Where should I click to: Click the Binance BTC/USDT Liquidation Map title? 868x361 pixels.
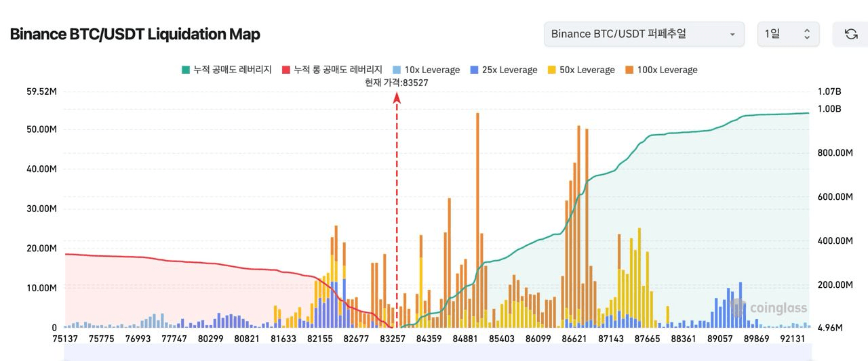coord(135,34)
